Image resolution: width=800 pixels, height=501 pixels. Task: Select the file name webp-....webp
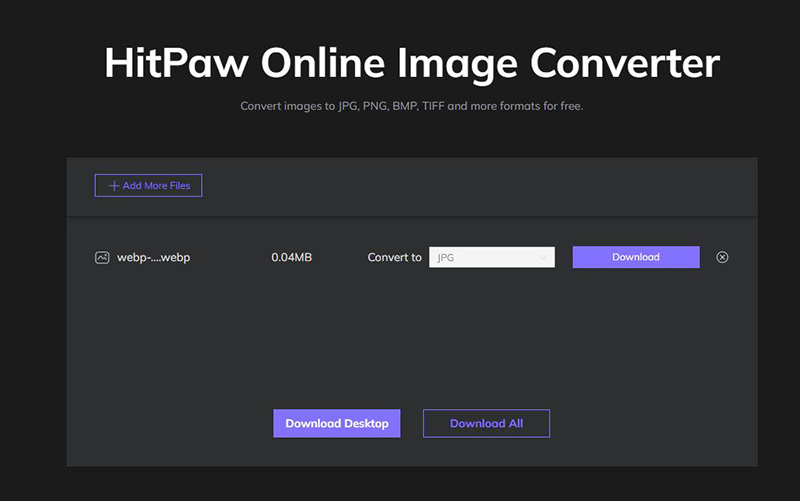pos(154,258)
